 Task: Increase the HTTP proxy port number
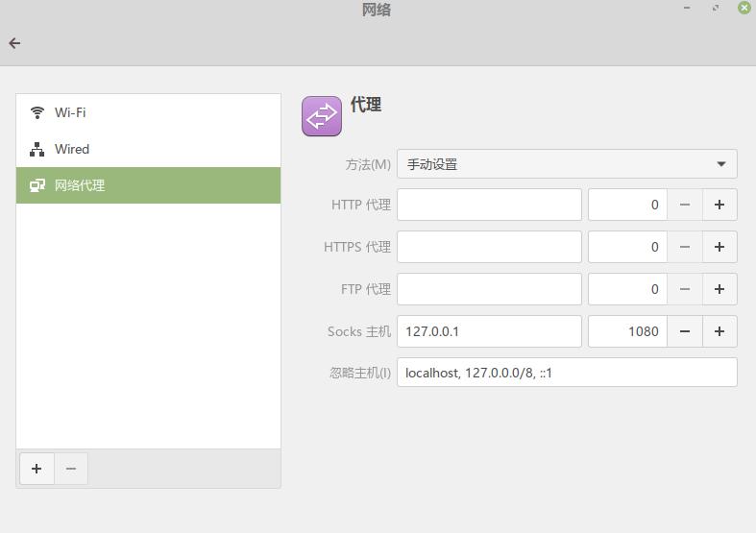(719, 205)
